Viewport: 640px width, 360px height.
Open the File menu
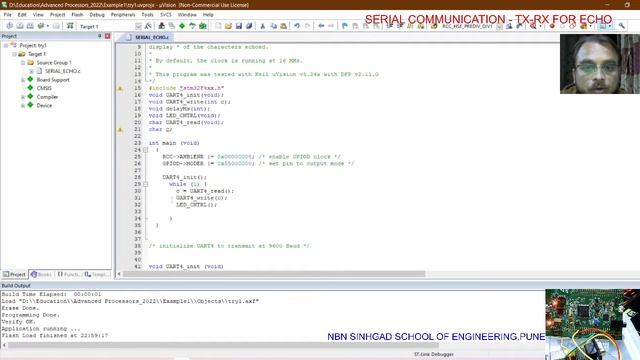(7, 15)
